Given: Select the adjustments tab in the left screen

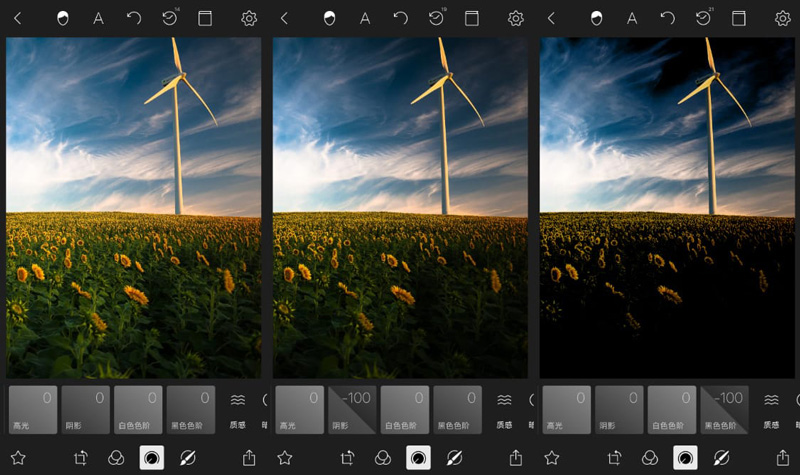Looking at the screenshot, I should 152,457.
